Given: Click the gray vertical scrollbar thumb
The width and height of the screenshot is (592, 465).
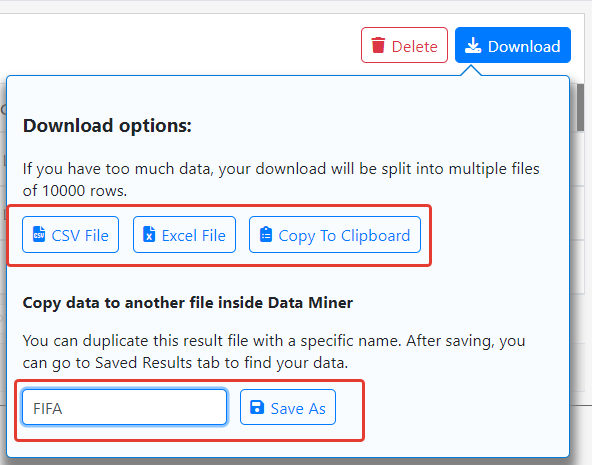Looking at the screenshot, I should point(581,108).
